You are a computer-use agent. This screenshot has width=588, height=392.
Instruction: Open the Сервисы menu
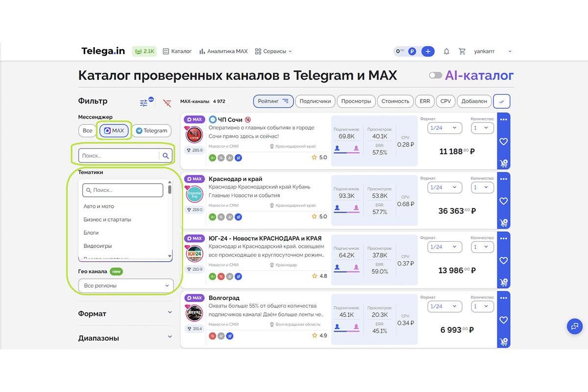coord(273,51)
